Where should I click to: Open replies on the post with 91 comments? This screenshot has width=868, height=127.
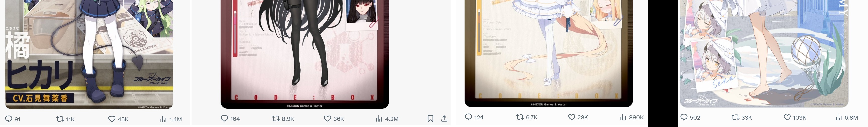pos(13,119)
